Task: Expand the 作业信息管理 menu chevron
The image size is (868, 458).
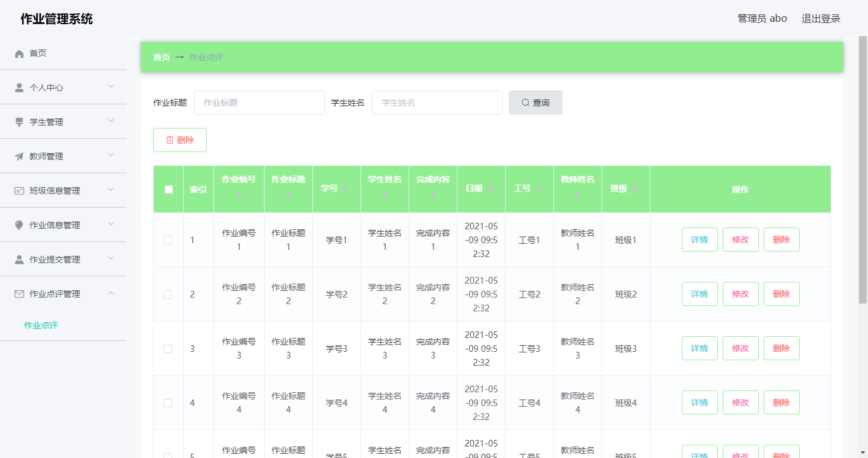Action: coord(111,224)
